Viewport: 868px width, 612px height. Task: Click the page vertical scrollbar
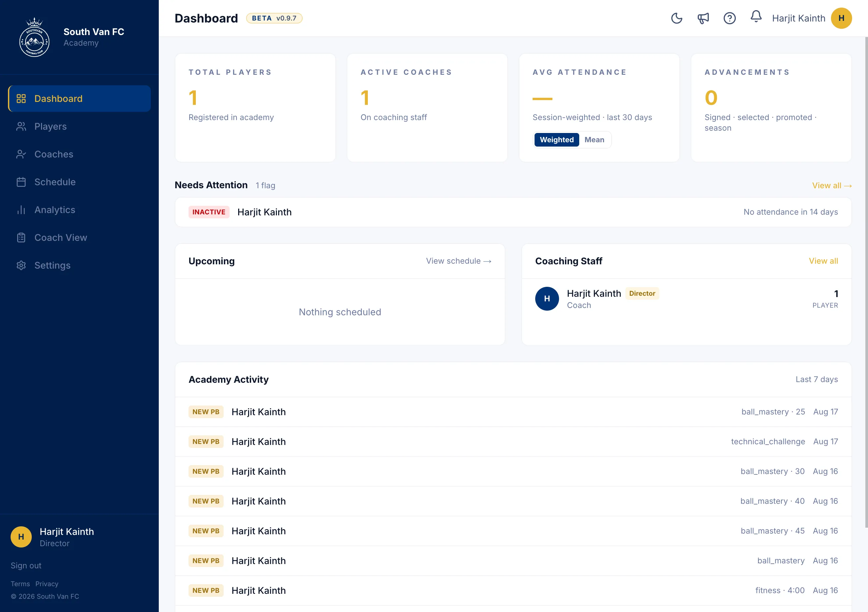click(x=866, y=282)
